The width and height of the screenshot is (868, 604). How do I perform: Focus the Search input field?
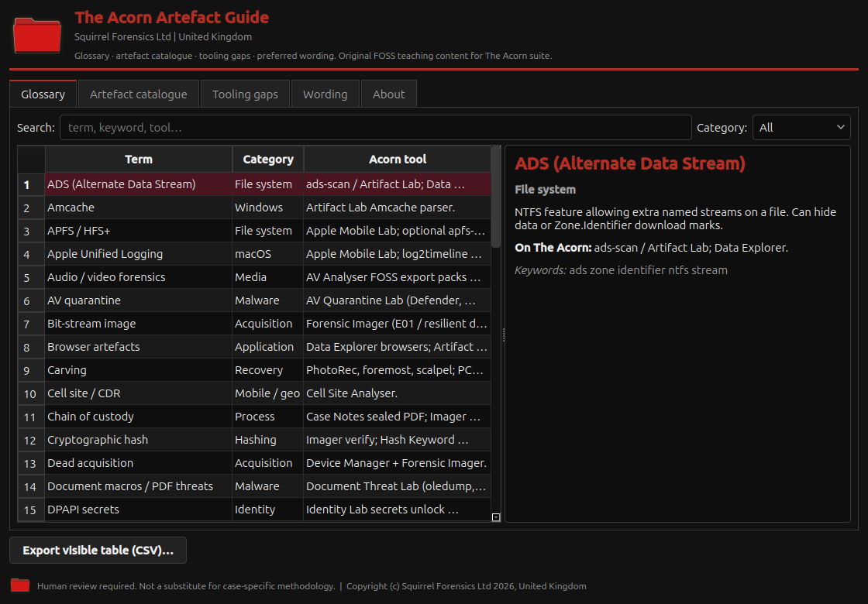[375, 128]
